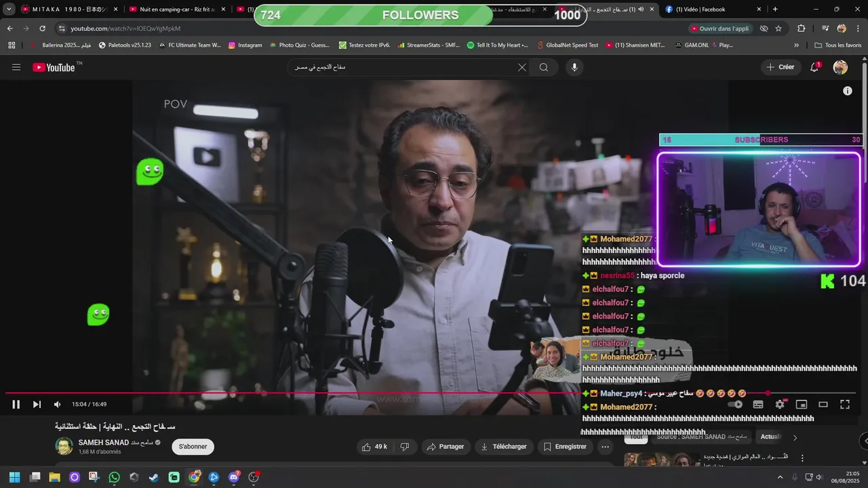
Task: Click the address bar URL
Action: pos(125,28)
